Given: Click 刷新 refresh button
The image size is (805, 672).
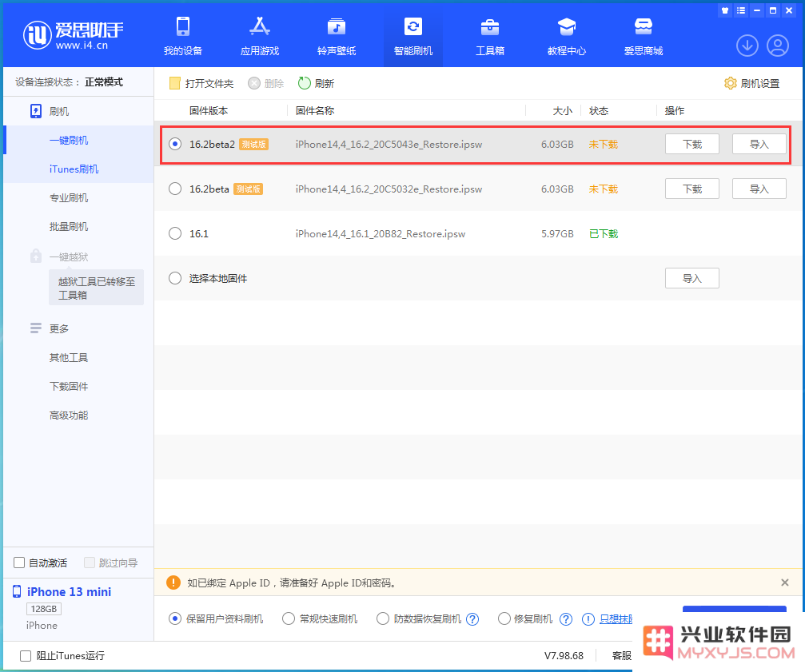Looking at the screenshot, I should [x=317, y=83].
